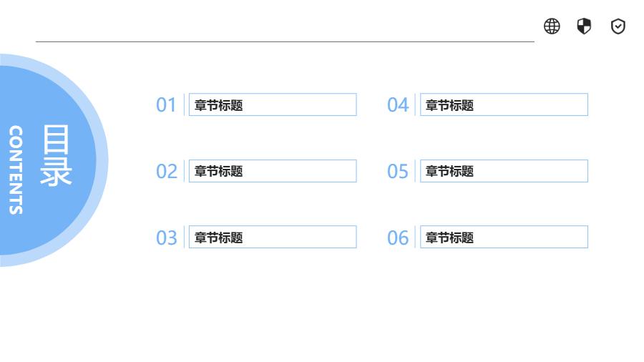Click the half-filled shield icon
644x362 pixels.
click(x=585, y=26)
